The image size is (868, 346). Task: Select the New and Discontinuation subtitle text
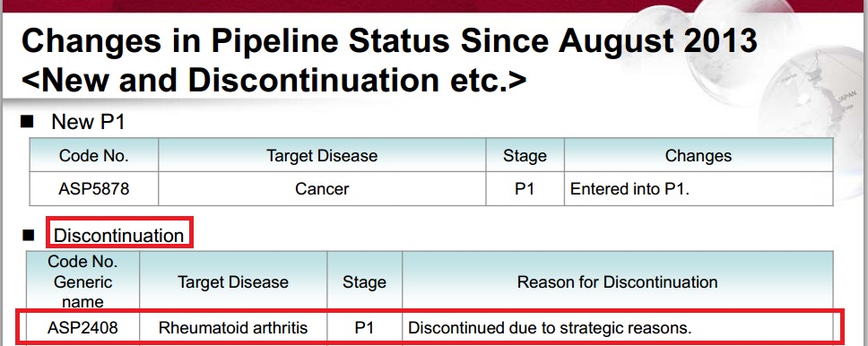(x=274, y=81)
